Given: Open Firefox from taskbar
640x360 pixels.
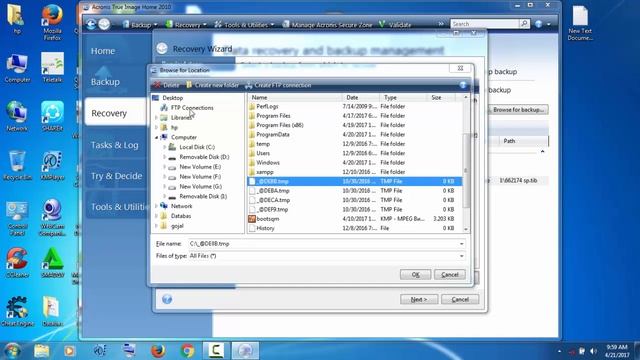Looking at the screenshot, I should (158, 351).
